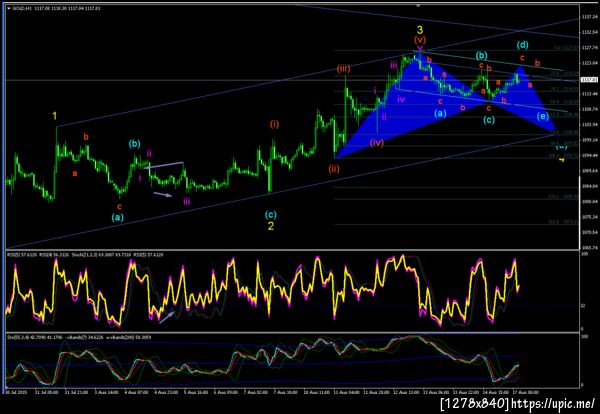Click the current price tag 1117.81 on scale
600x414 pixels.
[x=587, y=80]
